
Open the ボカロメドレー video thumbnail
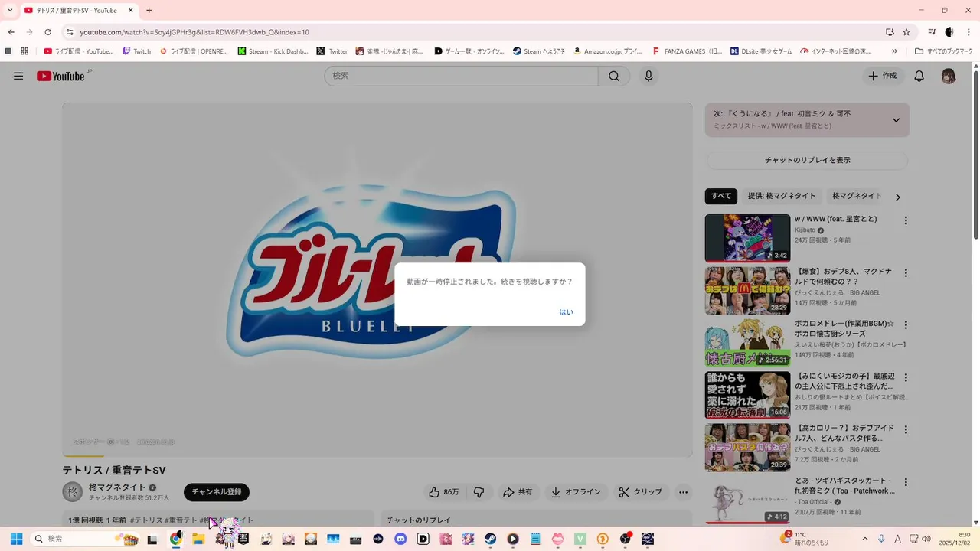point(747,343)
